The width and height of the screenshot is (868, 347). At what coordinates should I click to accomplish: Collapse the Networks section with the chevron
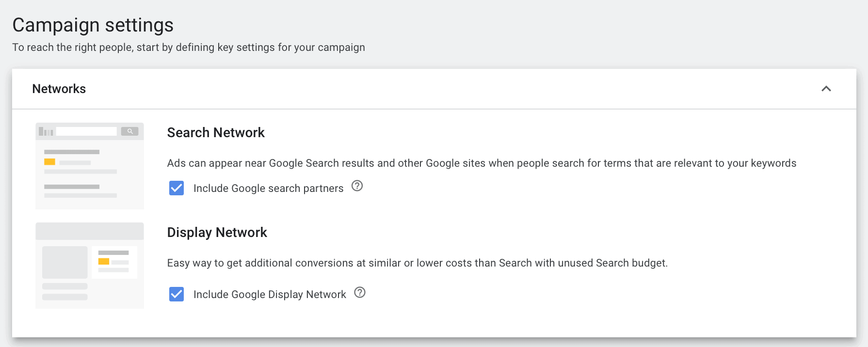tap(826, 89)
